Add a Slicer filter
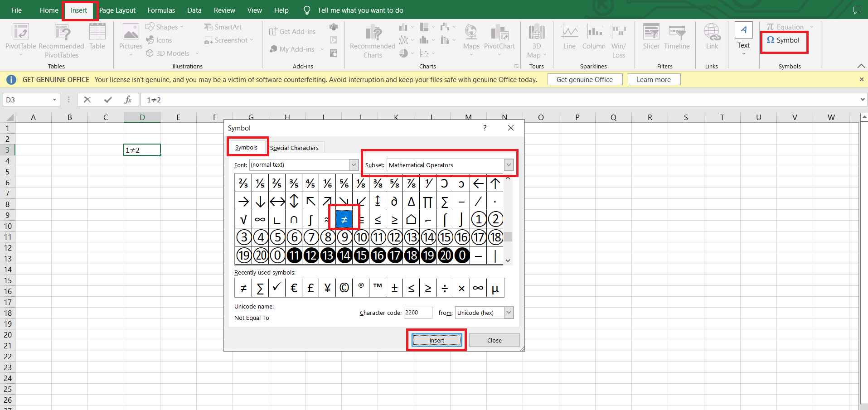Screen dimensions: 868x410 coord(651,37)
